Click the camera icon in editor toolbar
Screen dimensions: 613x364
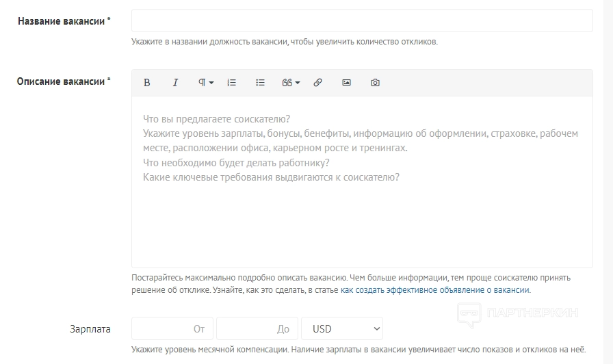[x=375, y=83]
